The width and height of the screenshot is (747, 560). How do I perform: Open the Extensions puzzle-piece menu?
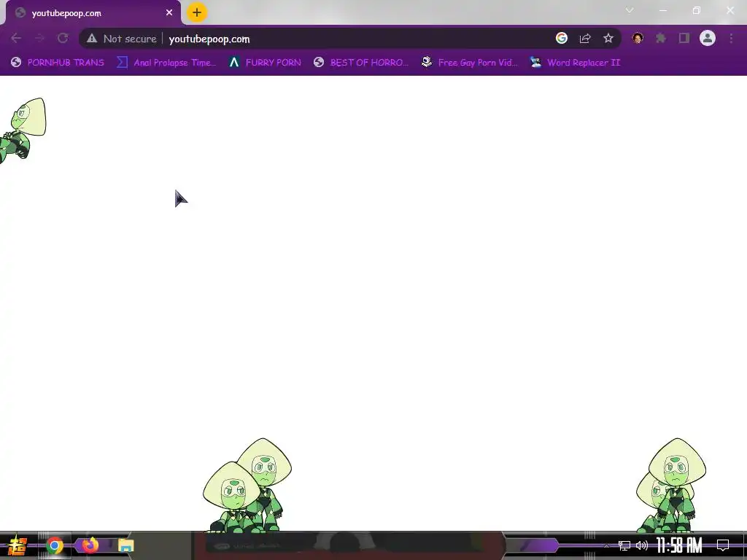(661, 38)
